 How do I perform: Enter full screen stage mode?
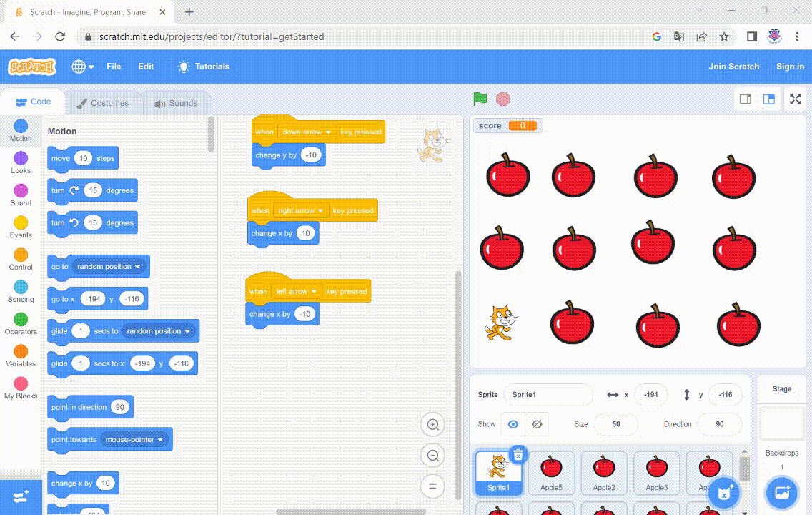795,99
